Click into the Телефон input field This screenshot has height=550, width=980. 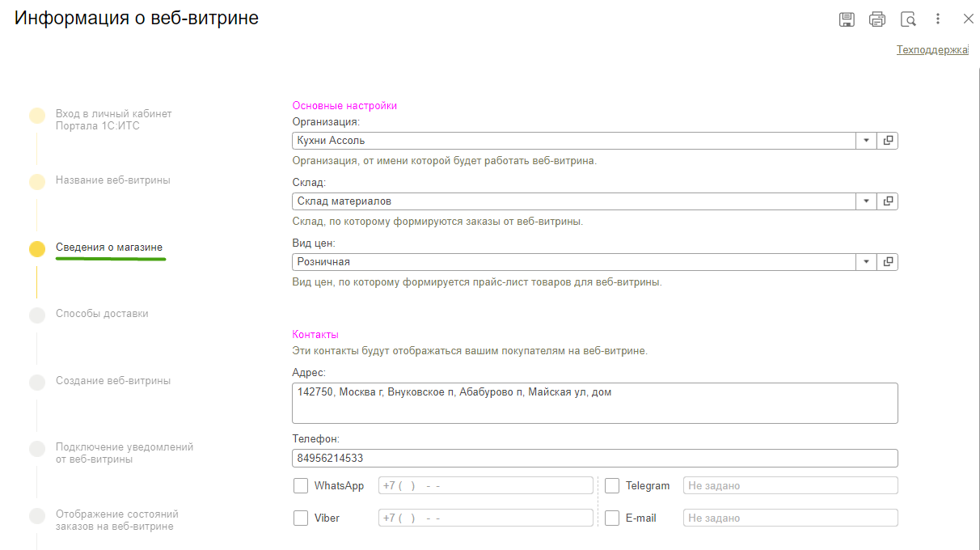(594, 459)
